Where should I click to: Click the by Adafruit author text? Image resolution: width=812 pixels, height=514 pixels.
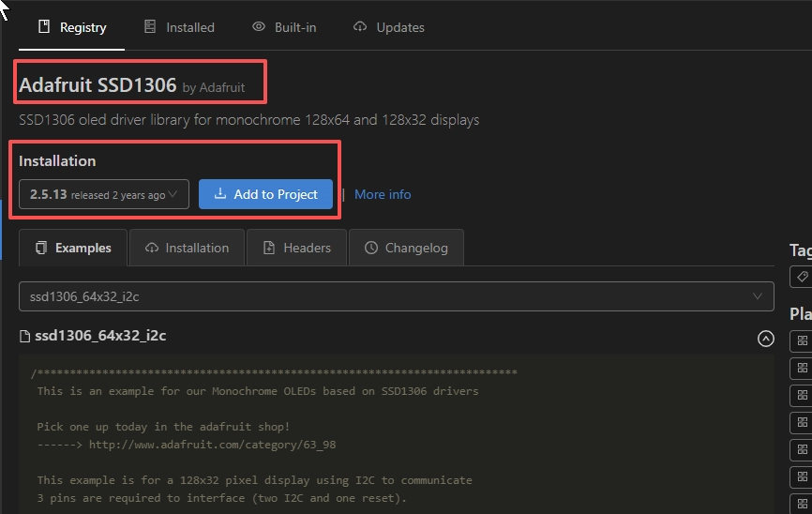click(214, 87)
